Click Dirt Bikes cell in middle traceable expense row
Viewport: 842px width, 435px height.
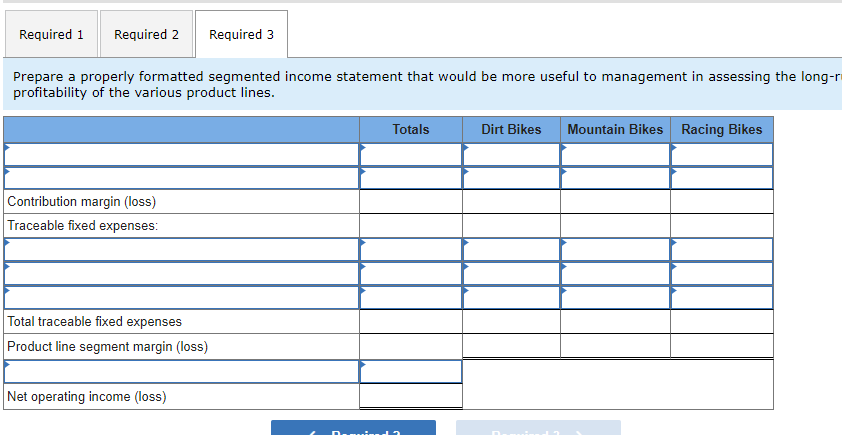(x=511, y=273)
